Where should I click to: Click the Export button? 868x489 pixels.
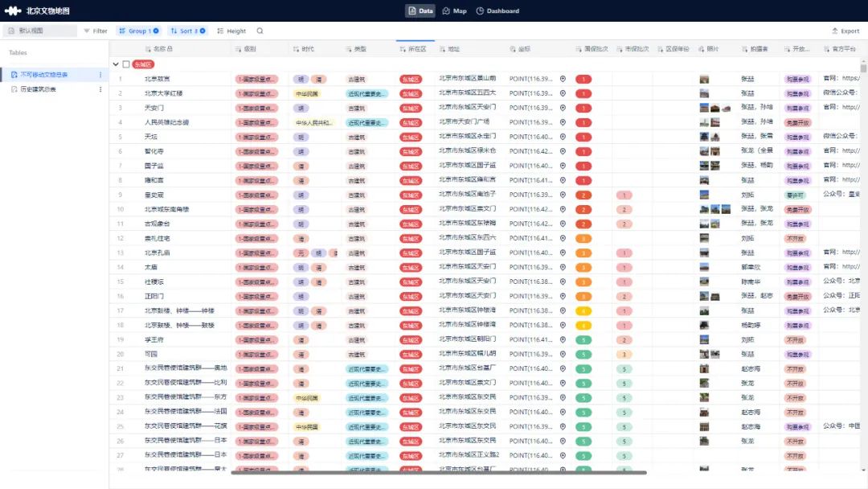pyautogui.click(x=845, y=31)
